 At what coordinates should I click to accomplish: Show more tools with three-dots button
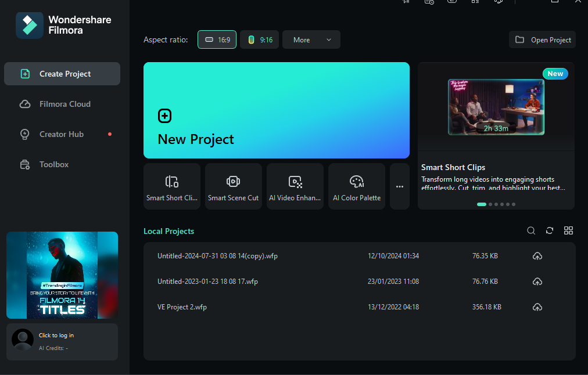[400, 186]
